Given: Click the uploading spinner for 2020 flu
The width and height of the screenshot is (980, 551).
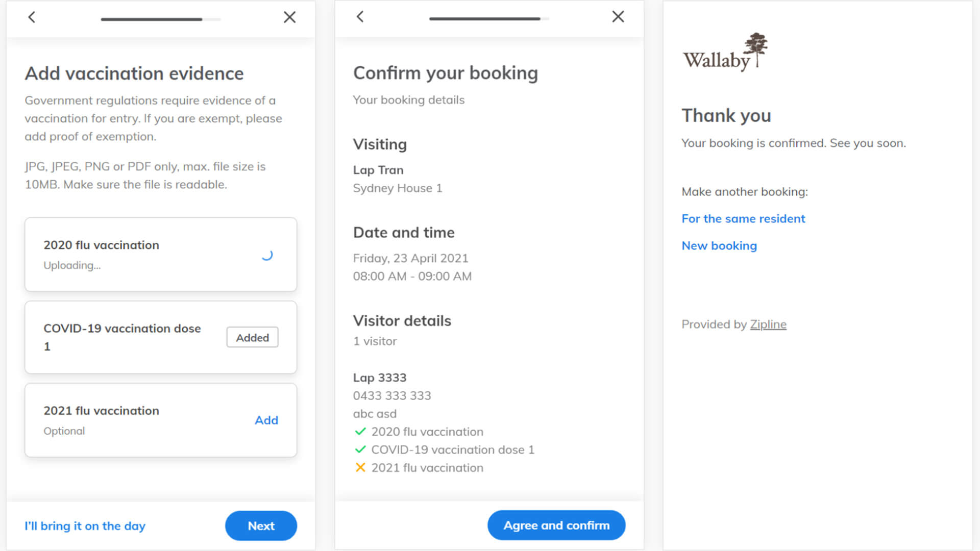Looking at the screenshot, I should pos(267,255).
